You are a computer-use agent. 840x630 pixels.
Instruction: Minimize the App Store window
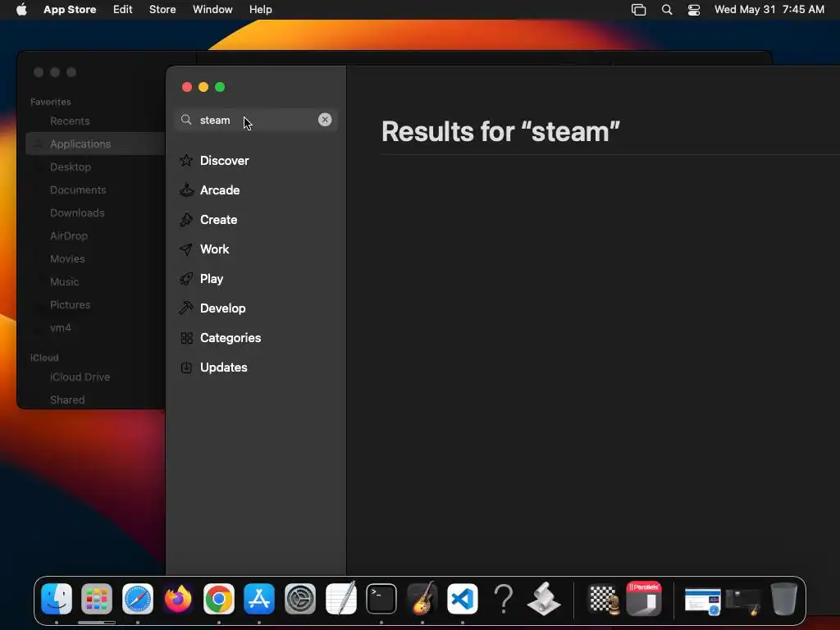tap(203, 87)
